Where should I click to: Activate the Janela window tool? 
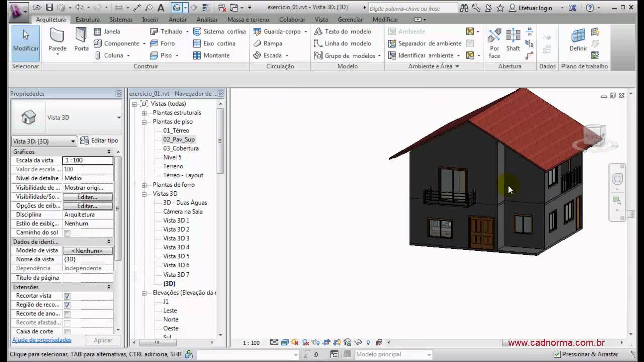coord(107,31)
